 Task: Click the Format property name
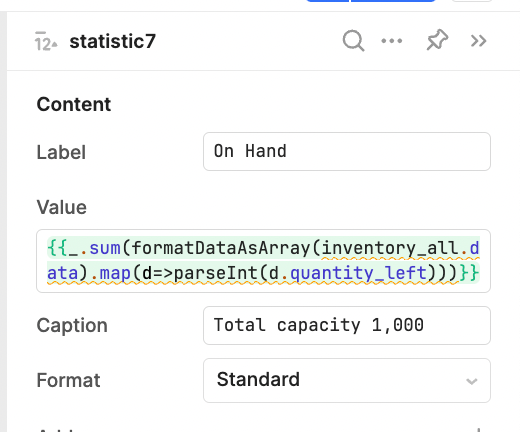coord(68,380)
